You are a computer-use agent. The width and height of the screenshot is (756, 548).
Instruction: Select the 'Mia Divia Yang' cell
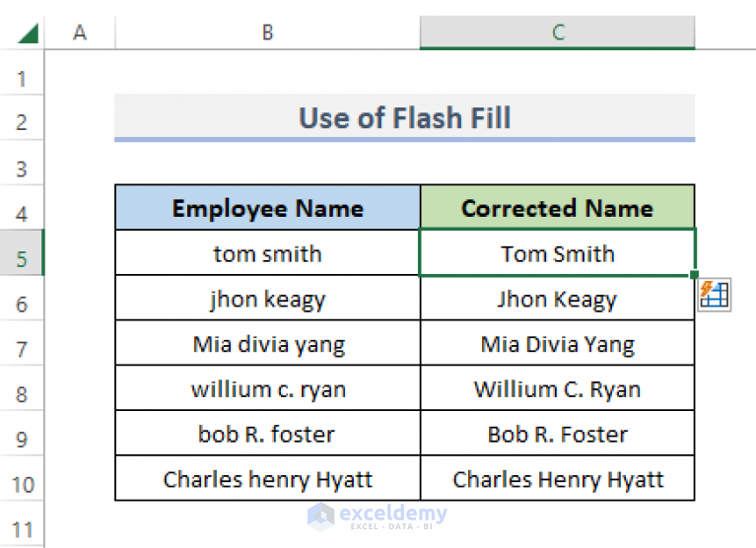click(557, 344)
